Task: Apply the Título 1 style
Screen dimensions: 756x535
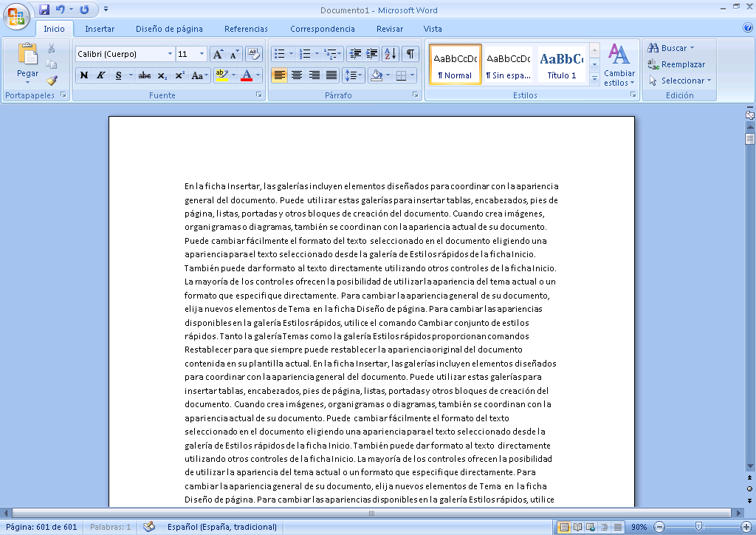Action: [561, 64]
